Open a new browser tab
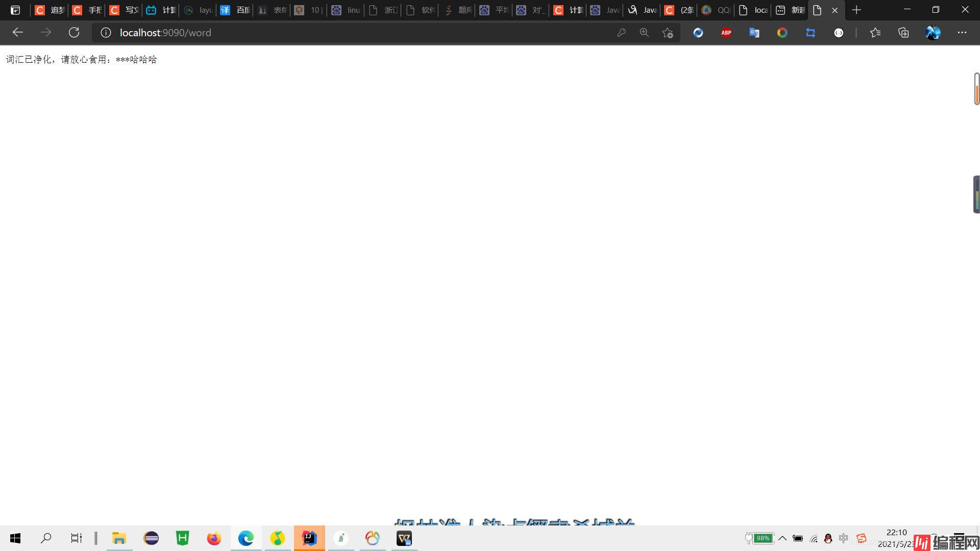980x551 pixels. (x=856, y=10)
